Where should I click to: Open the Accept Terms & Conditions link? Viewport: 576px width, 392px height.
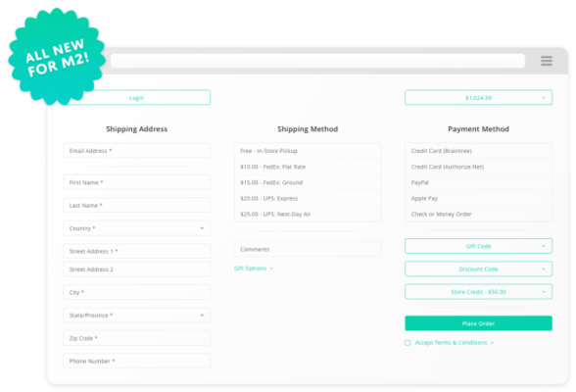point(451,343)
